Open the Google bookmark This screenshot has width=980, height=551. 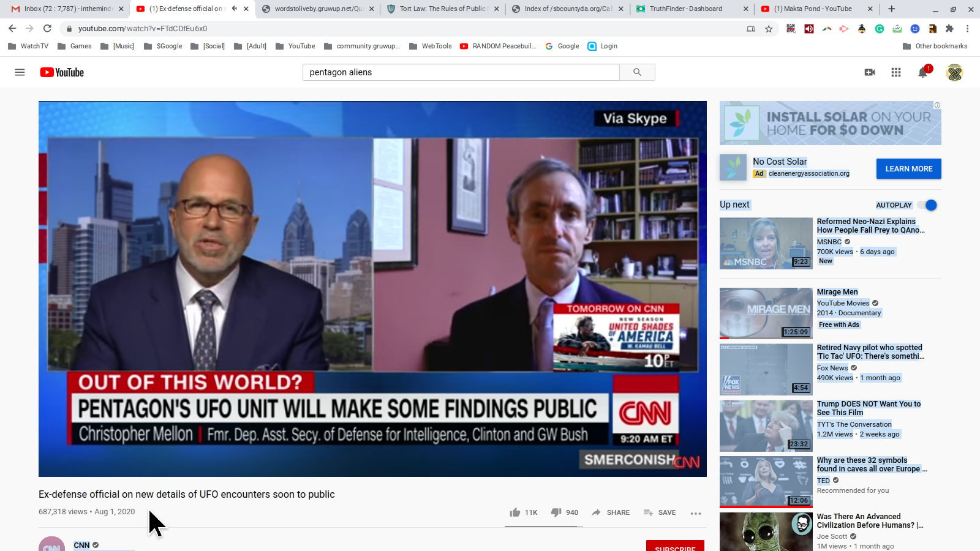562,46
